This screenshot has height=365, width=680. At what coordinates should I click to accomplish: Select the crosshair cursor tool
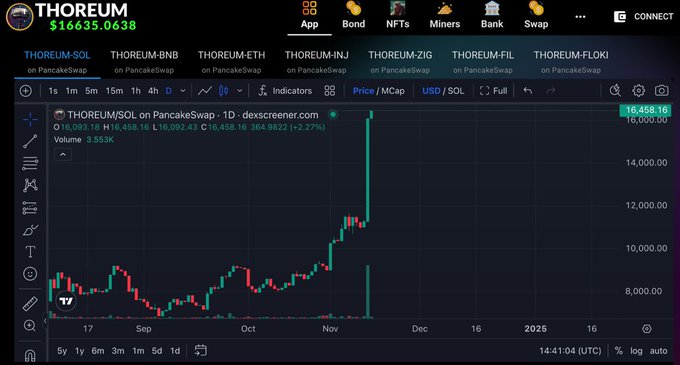coord(30,119)
